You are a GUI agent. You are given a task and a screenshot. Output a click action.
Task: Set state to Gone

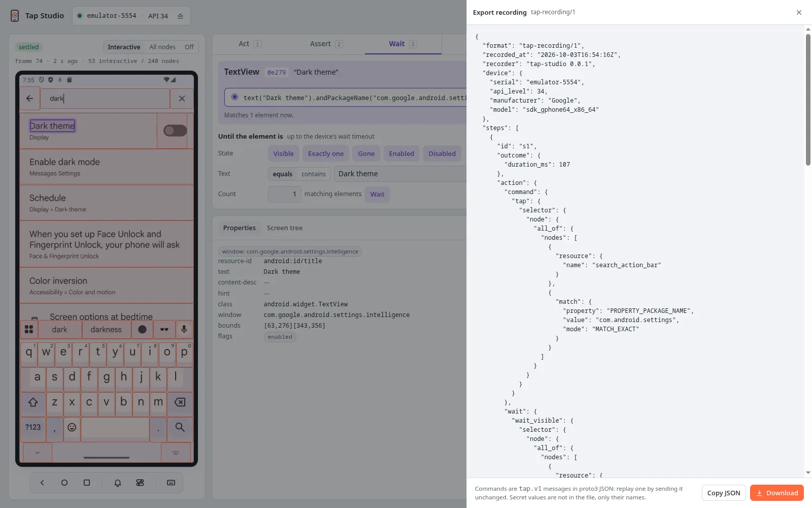(366, 154)
